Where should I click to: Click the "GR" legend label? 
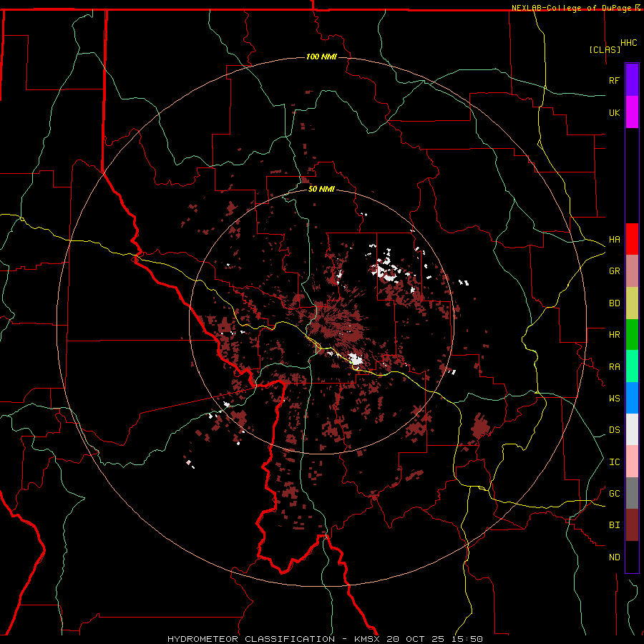614,271
